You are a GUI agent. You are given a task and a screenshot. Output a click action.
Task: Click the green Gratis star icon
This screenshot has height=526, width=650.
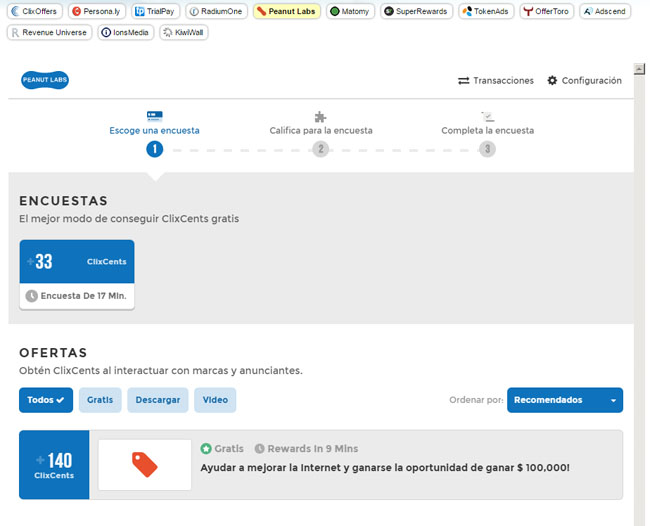(206, 448)
